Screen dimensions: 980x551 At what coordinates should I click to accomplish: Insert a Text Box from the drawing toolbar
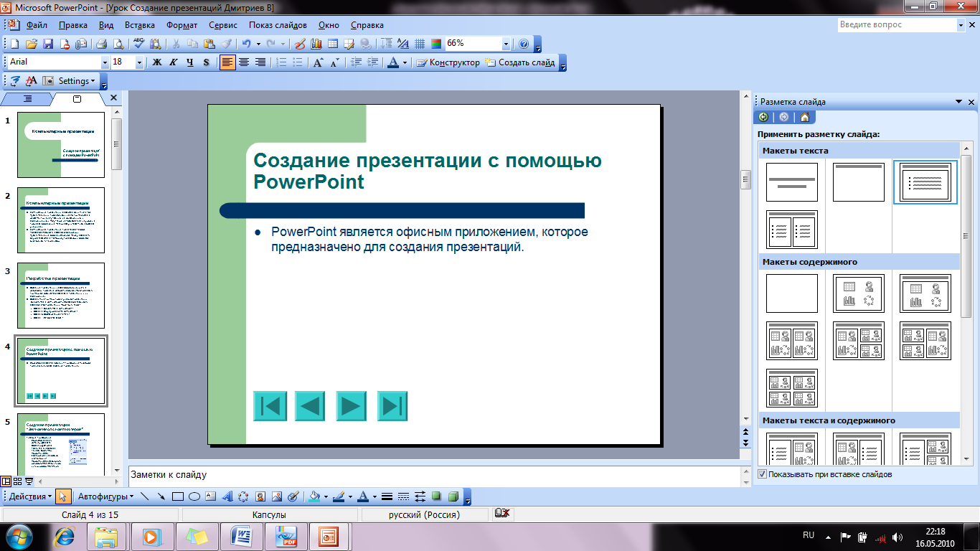[211, 496]
